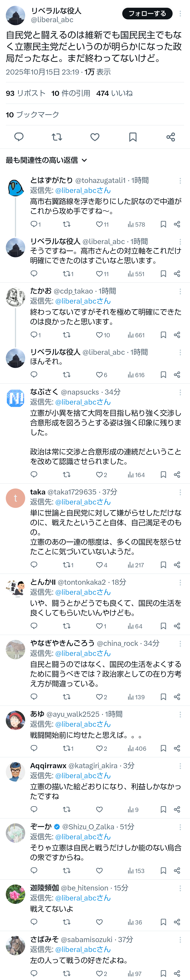Share the reply by ぞーか

pos(177,870)
